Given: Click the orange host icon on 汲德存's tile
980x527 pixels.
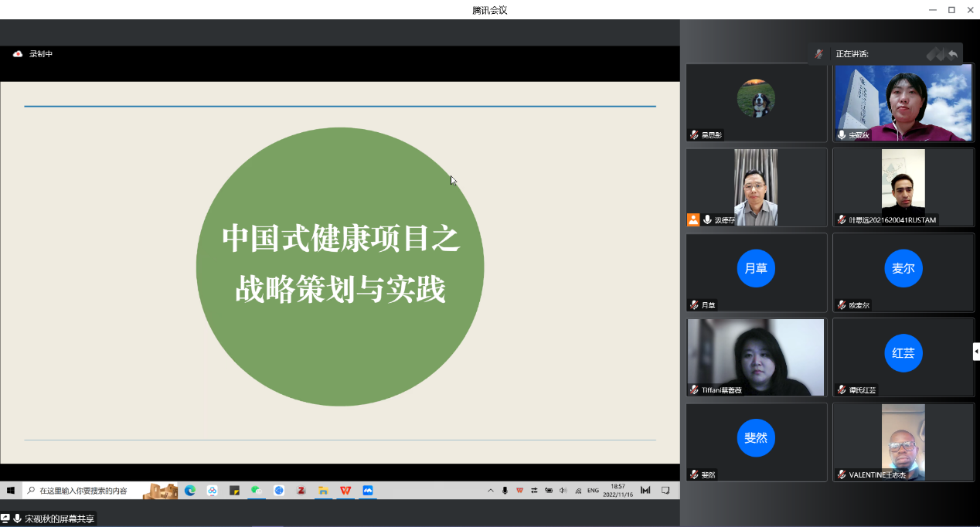Looking at the screenshot, I should (x=693, y=219).
